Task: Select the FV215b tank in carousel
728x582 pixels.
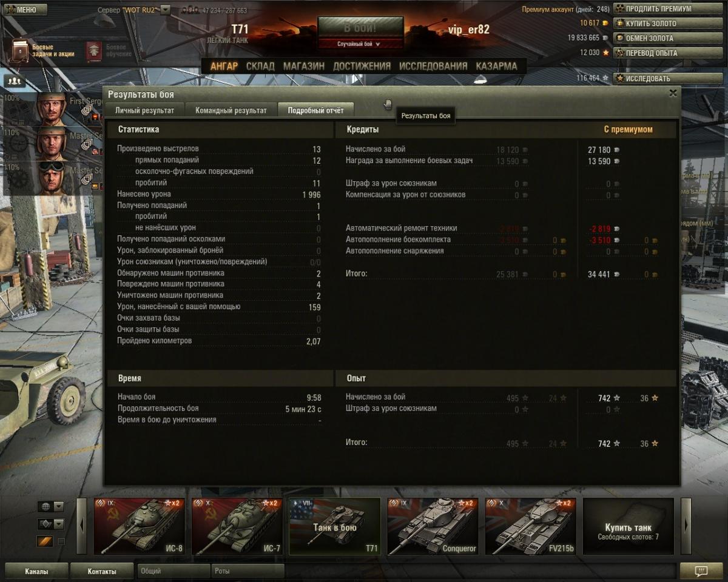Action: coord(530,526)
